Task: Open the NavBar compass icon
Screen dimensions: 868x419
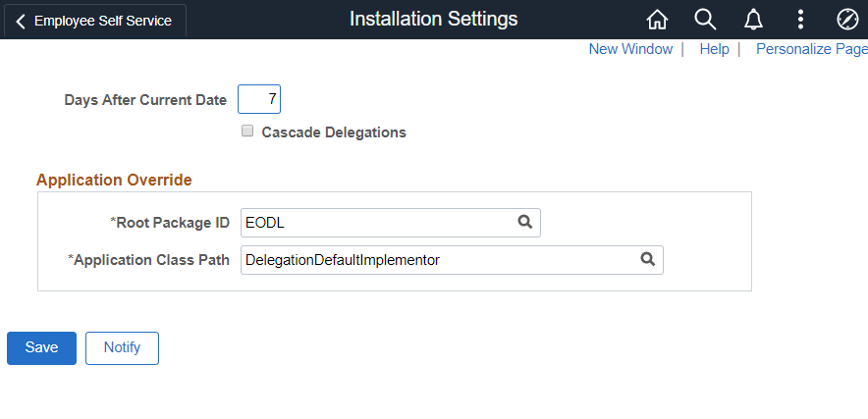Action: [x=847, y=20]
